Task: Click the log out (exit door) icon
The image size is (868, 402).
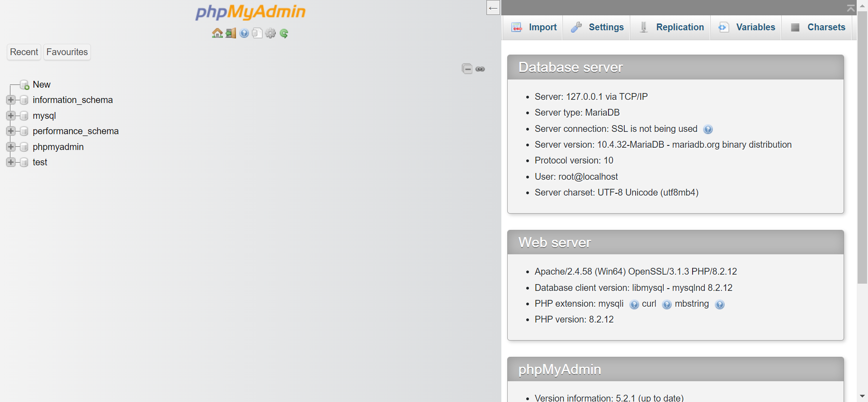Action: point(231,33)
